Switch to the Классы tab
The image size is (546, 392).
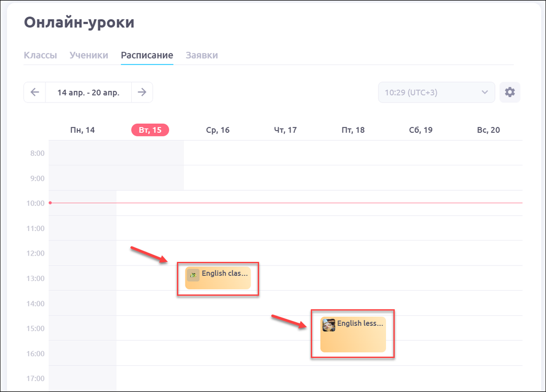(x=40, y=55)
